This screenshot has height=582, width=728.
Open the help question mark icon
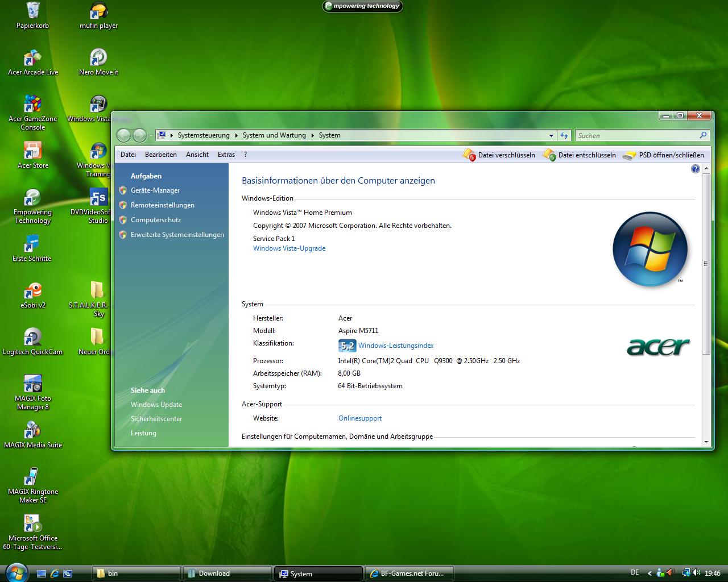pos(695,169)
